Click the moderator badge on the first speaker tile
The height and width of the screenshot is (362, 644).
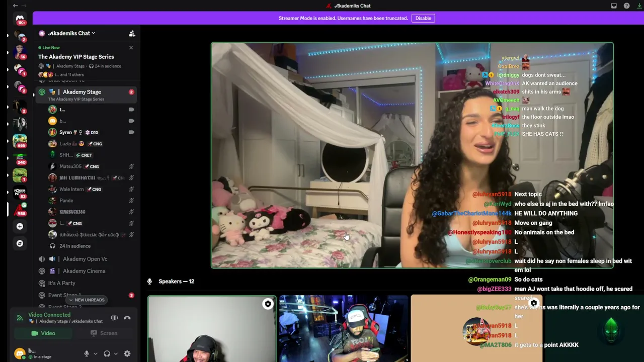coord(268,304)
